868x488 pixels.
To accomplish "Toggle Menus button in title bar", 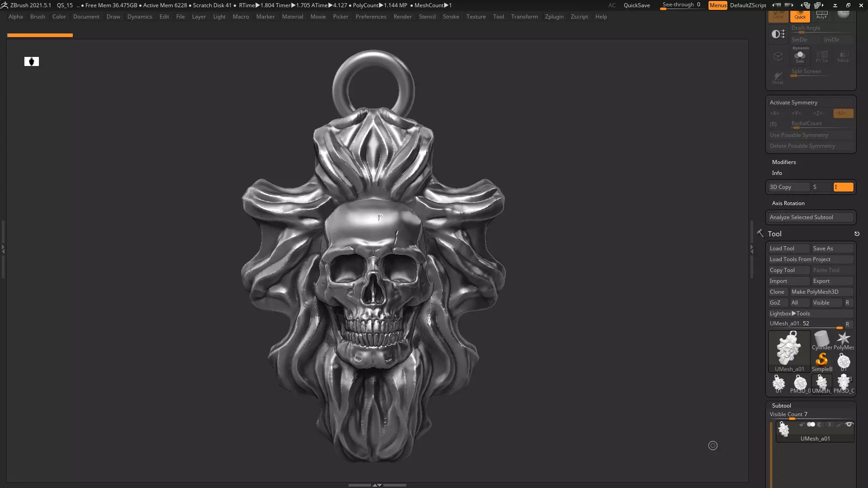I will point(718,5).
